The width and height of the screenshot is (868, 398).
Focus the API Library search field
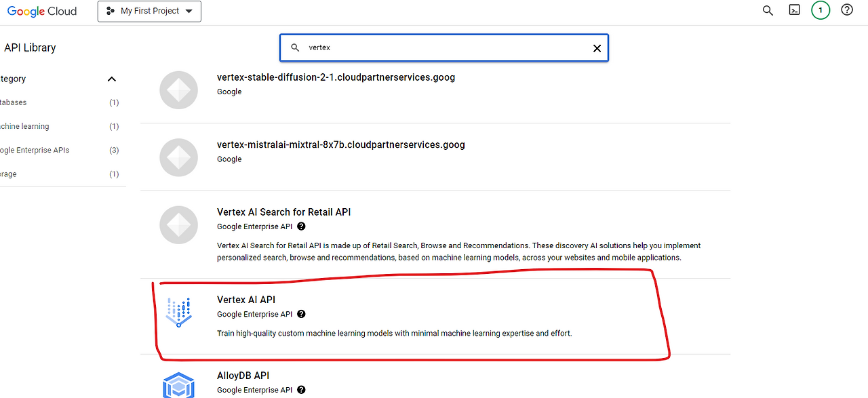444,48
